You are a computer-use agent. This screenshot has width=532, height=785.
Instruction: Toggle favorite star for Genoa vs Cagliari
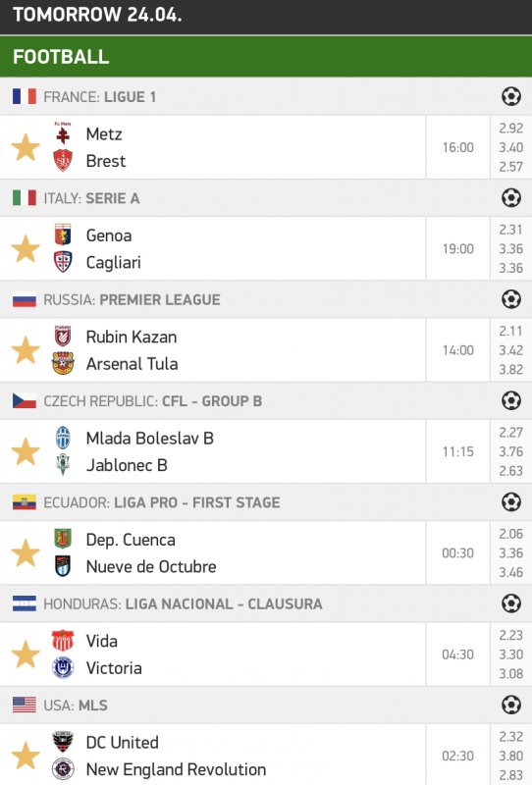pos(26,249)
